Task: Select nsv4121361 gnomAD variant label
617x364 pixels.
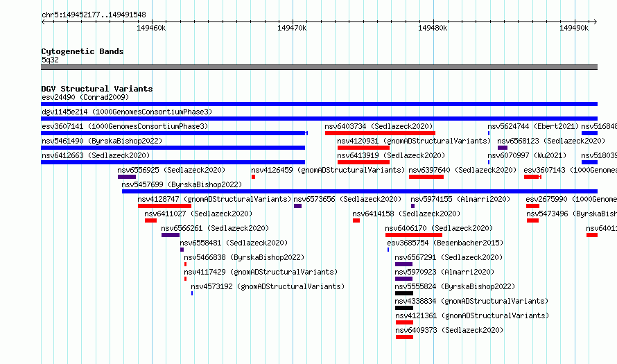Action: click(x=472, y=315)
